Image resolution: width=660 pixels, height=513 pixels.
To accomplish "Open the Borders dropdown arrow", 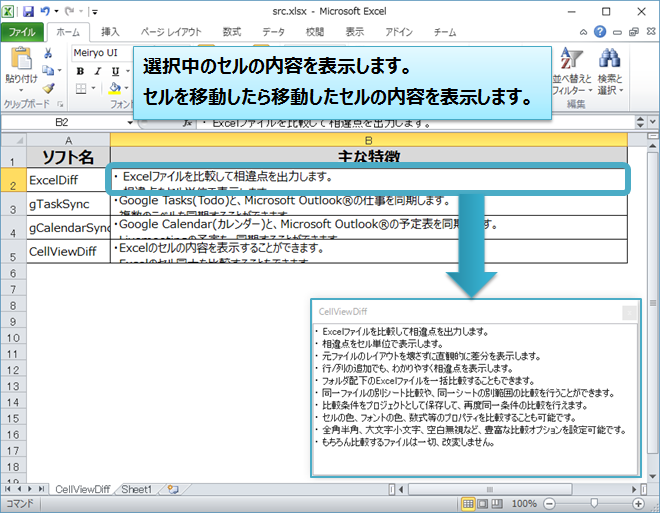I will click(x=93, y=88).
